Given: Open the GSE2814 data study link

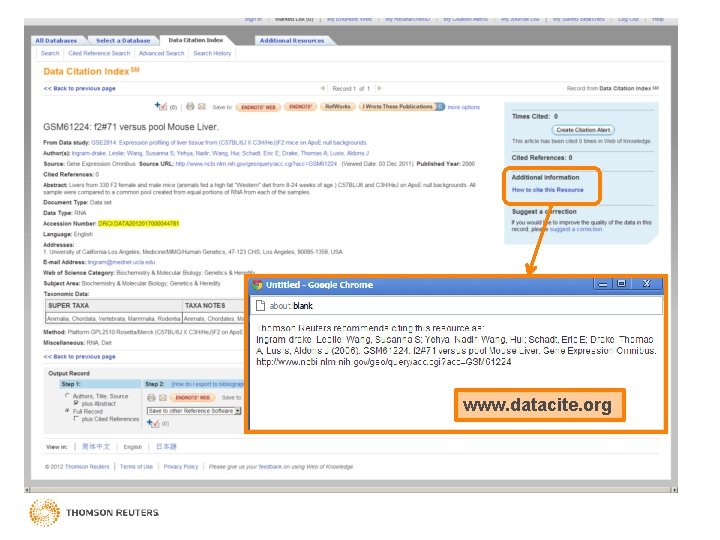Looking at the screenshot, I should tap(229, 142).
